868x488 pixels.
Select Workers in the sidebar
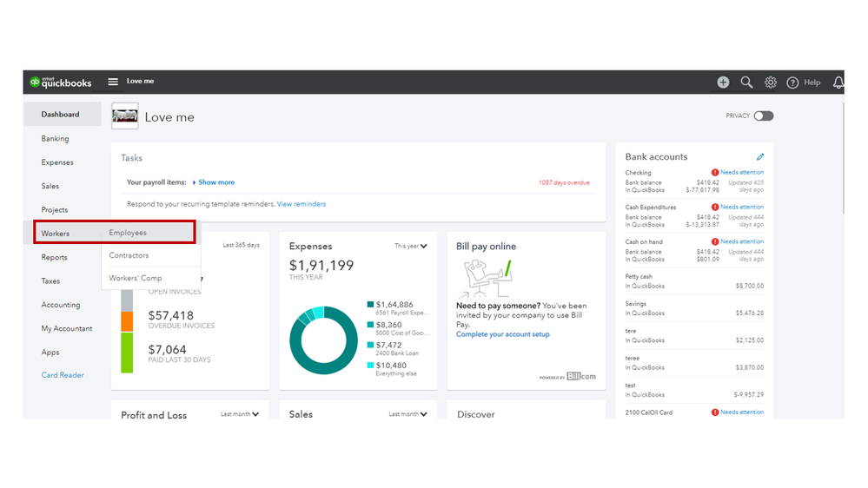click(x=56, y=234)
